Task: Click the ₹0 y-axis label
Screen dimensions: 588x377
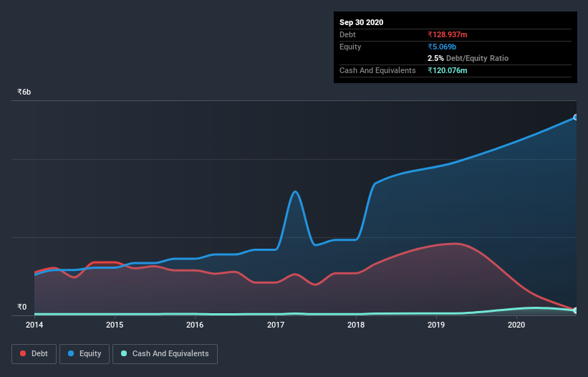Action: point(21,307)
